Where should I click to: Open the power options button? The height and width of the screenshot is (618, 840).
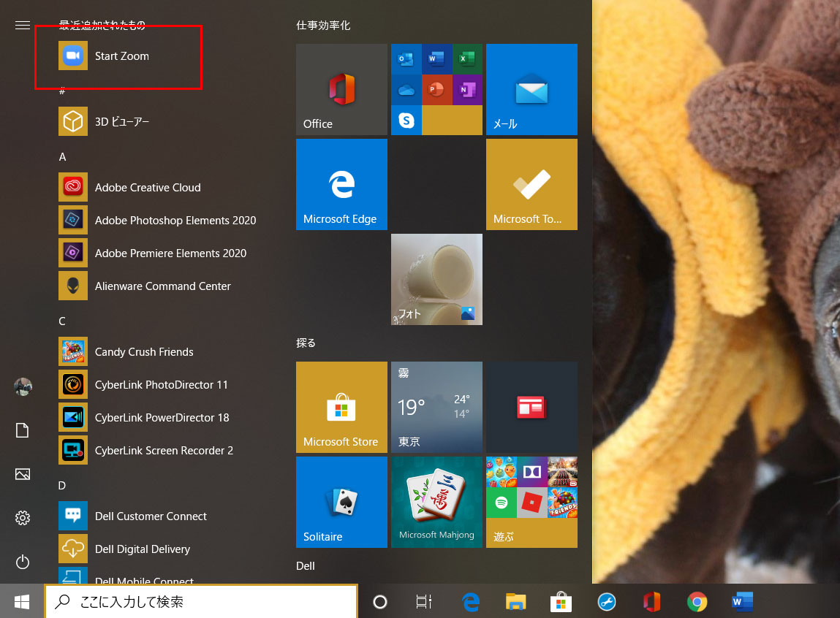click(x=23, y=562)
